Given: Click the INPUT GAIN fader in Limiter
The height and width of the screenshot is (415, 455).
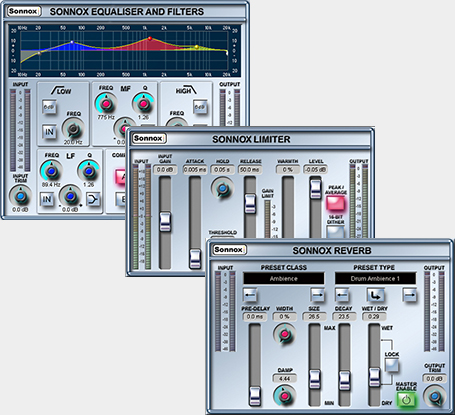Looking at the screenshot, I should (165, 222).
